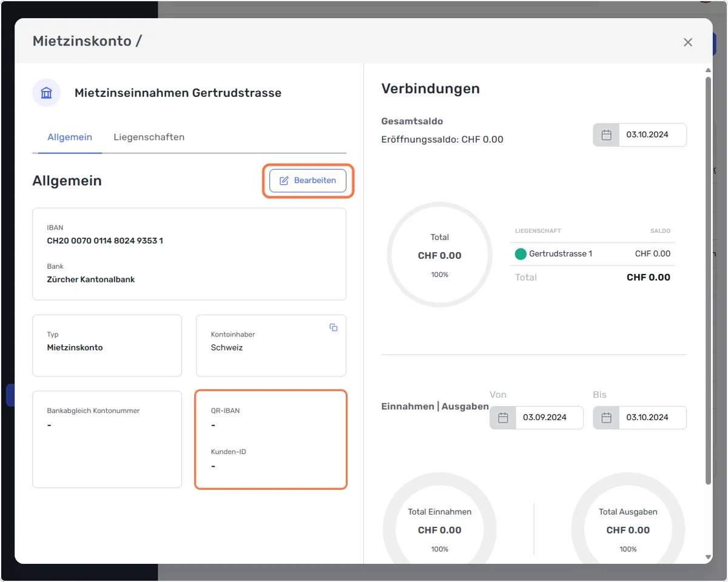Click IBAN value CH20 0070 0114 8024 9353 1

pos(105,241)
